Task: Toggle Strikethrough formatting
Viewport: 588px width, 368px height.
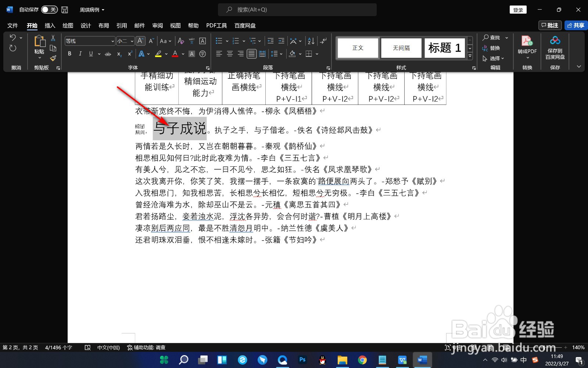Action: coord(108,54)
